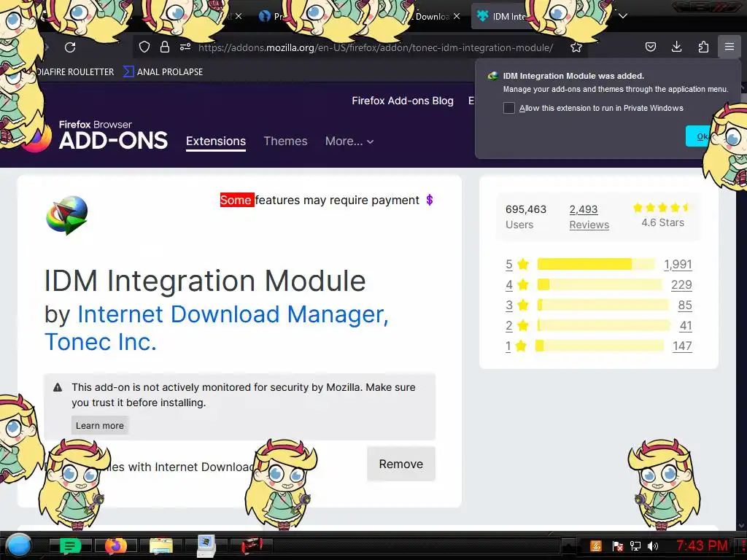This screenshot has width=747, height=560.
Task: Click the 5-star rating bar
Action: (597, 264)
